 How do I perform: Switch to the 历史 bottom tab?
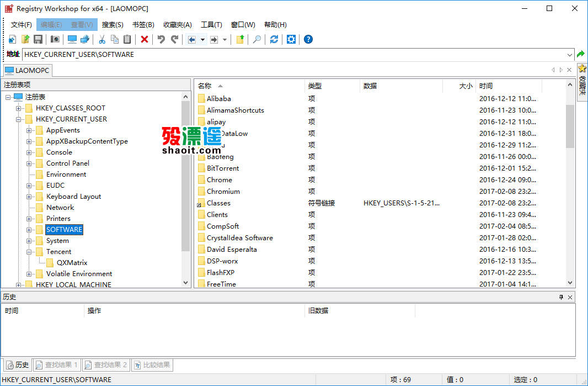(x=18, y=364)
